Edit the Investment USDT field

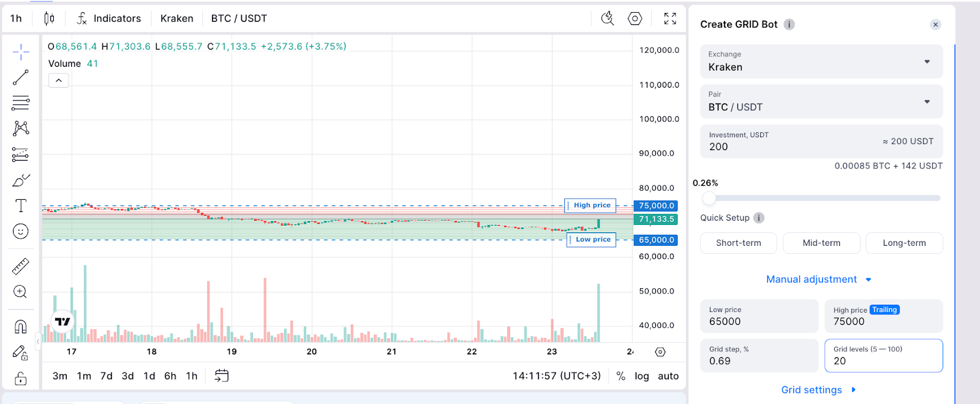click(x=821, y=142)
